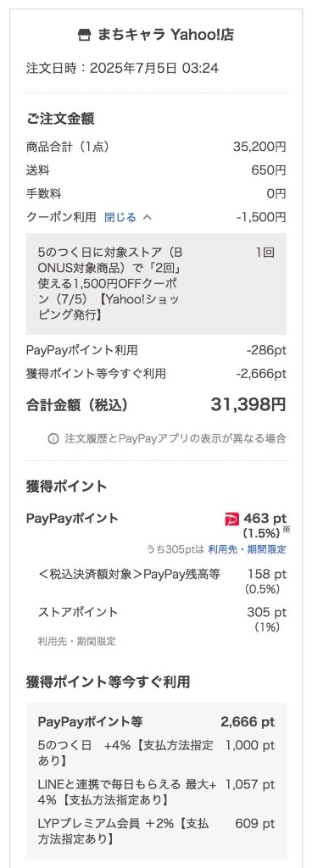Click the red PayPay logo icon
Screen dimensions: 312x868
click(x=231, y=520)
